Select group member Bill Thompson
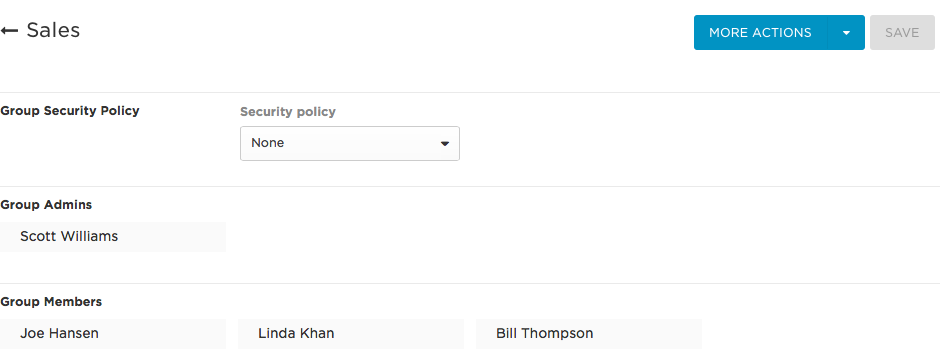 [x=589, y=334]
